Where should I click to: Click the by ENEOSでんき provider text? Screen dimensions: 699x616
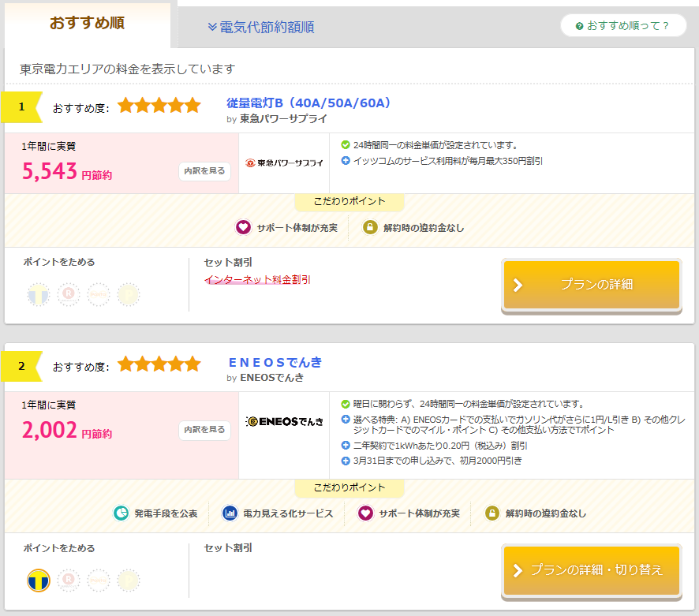point(265,378)
